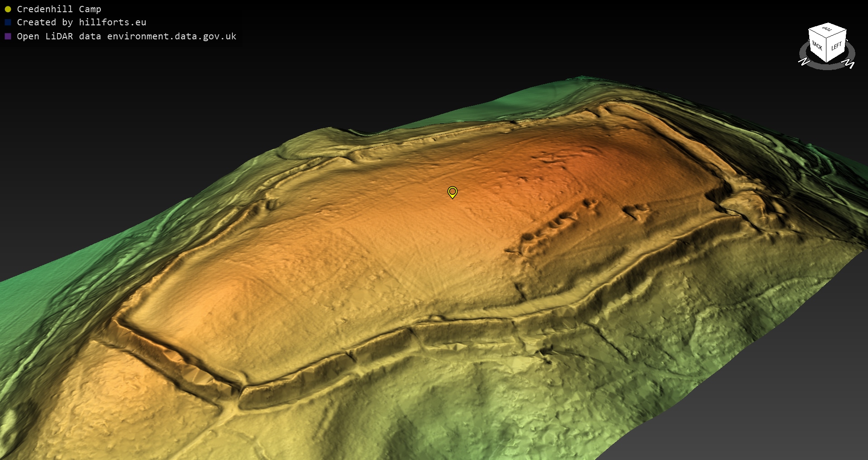Click the yellow location pin on the hillfort
The width and height of the screenshot is (868, 460).
tap(452, 192)
